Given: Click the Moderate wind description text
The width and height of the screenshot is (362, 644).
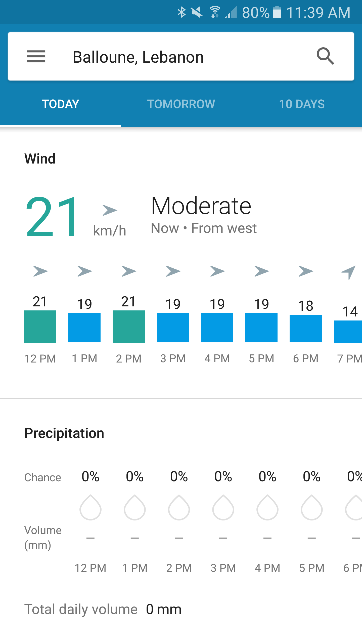Looking at the screenshot, I should coord(201,206).
